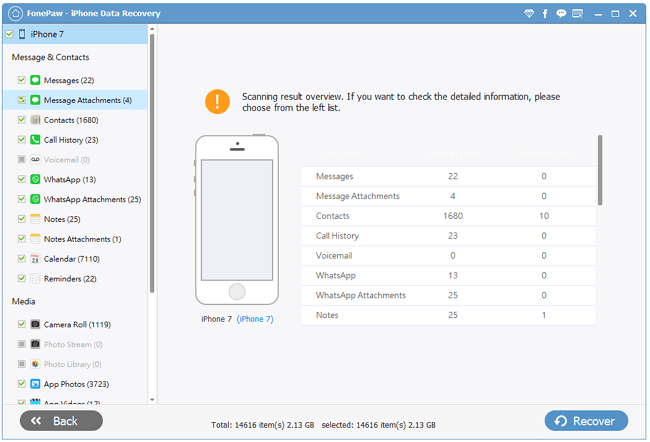The image size is (650, 442).
Task: Click the phone illustration thumbnail
Action: [x=237, y=220]
